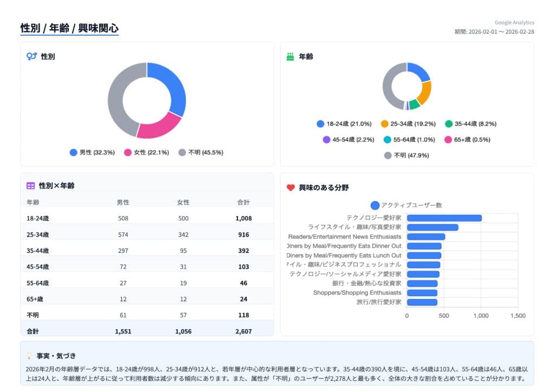Screen dimensions: 555x392
Task: Click the 65+歳 pink legend dot
Action: [448, 140]
